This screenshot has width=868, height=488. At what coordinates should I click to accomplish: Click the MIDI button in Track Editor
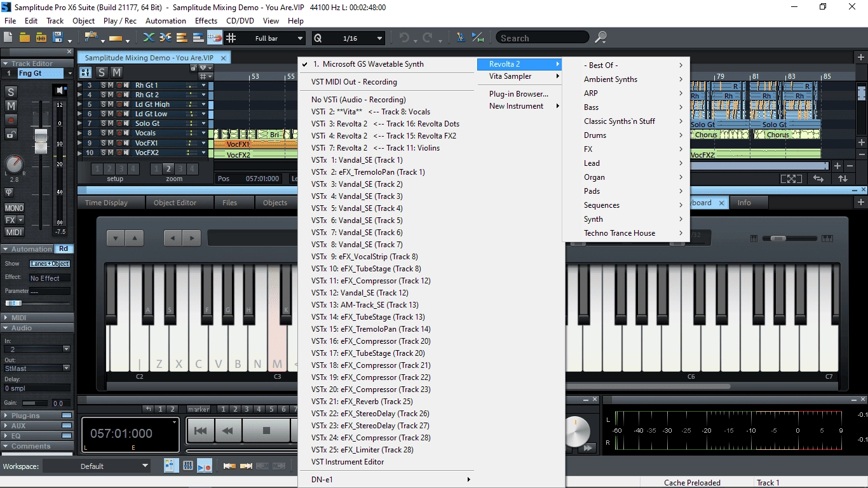pos(14,232)
